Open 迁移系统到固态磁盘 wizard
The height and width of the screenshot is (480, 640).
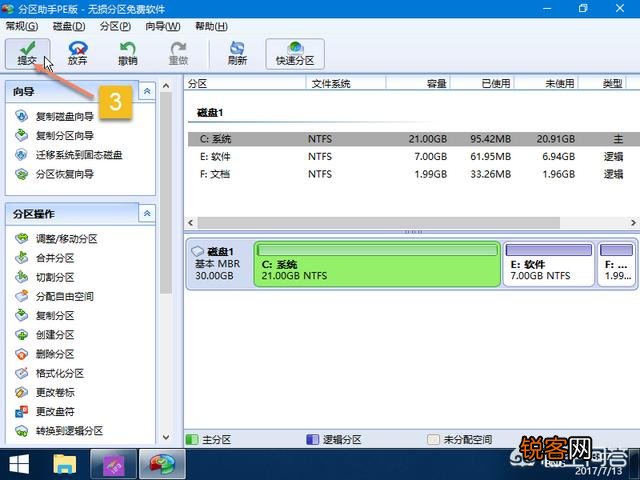coord(69,155)
